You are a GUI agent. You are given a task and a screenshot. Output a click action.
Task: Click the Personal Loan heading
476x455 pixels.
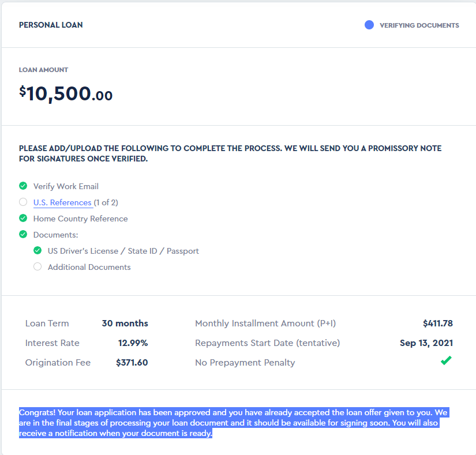click(x=51, y=25)
